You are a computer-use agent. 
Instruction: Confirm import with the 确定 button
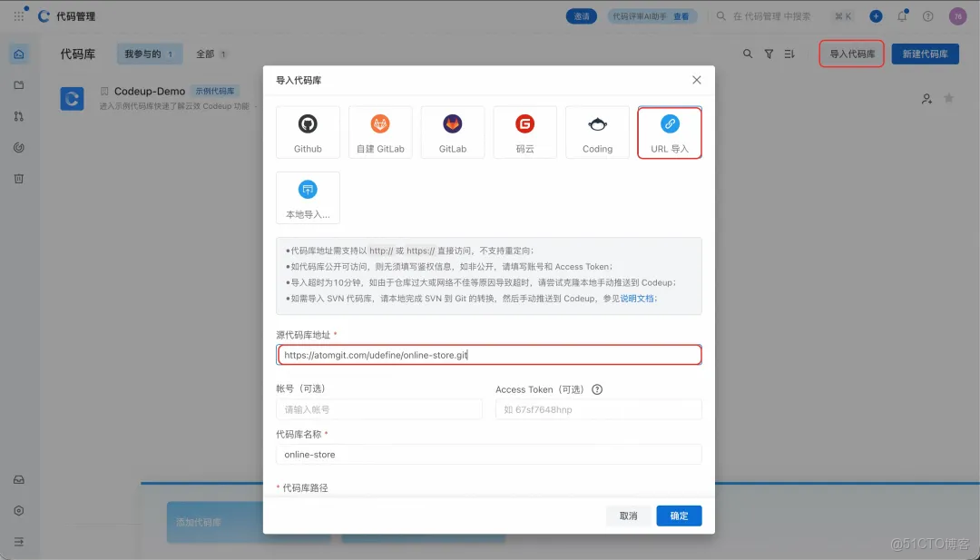pos(677,516)
